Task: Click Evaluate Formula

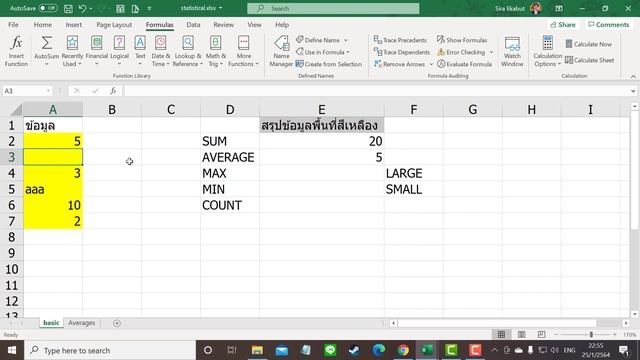Action: pyautogui.click(x=464, y=64)
